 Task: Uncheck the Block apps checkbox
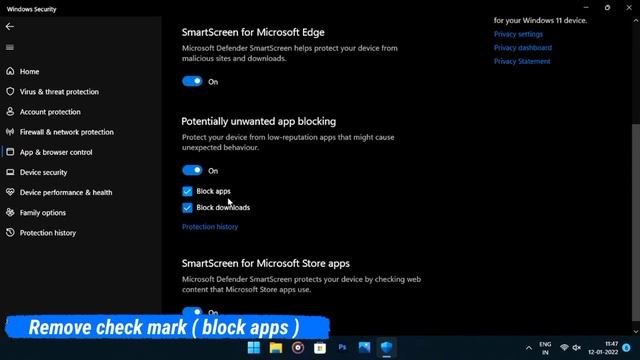pyautogui.click(x=187, y=191)
